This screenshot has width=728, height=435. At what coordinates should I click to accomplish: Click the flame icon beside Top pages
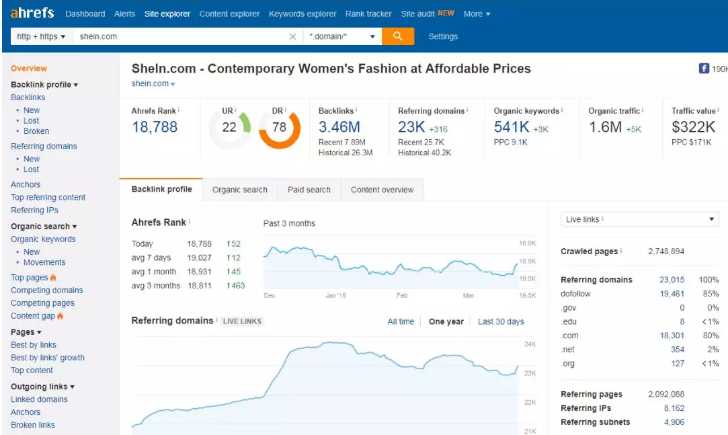click(x=53, y=277)
